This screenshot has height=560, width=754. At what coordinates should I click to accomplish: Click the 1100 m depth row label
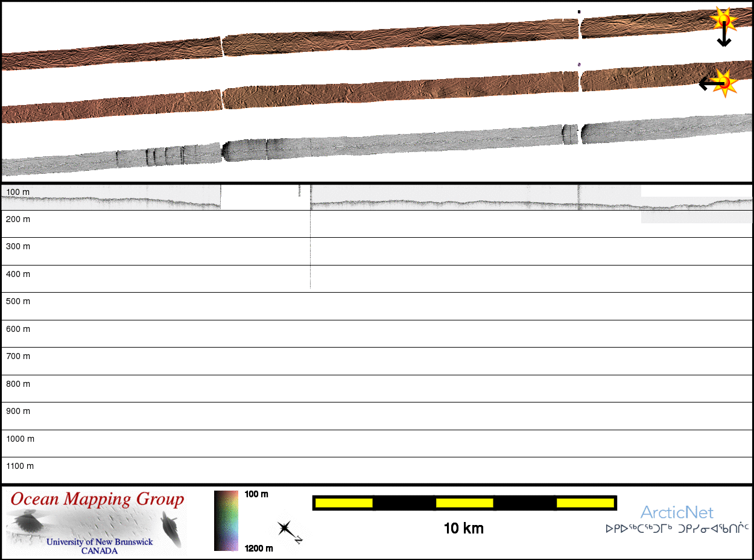coord(20,466)
